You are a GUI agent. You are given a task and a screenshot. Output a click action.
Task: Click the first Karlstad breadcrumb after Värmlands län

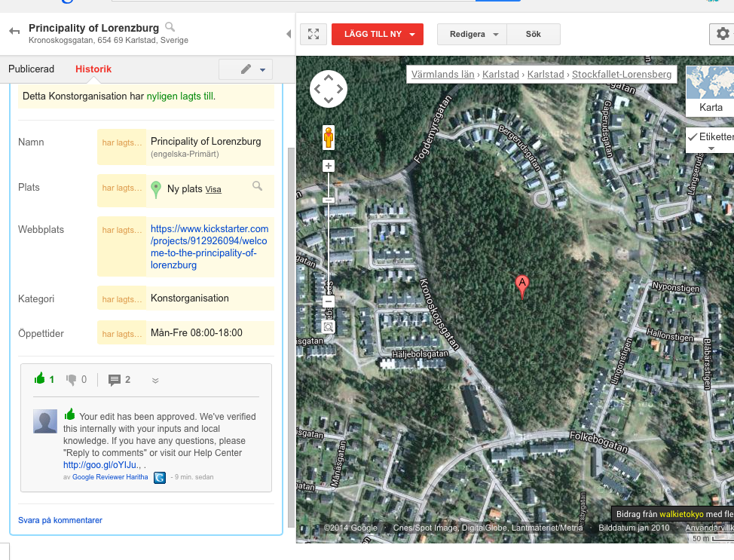(500, 74)
